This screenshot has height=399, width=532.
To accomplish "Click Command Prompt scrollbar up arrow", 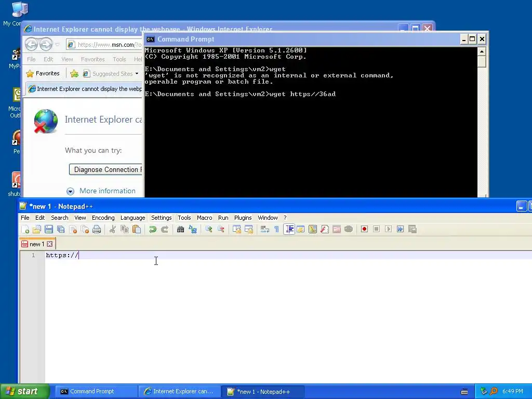I will [x=482, y=51].
